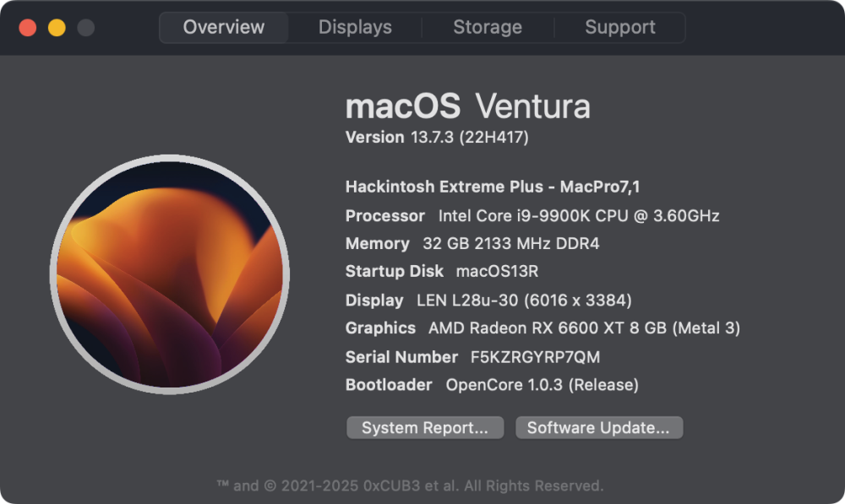845x504 pixels.
Task: Click the System Report... button
Action: coord(425,427)
